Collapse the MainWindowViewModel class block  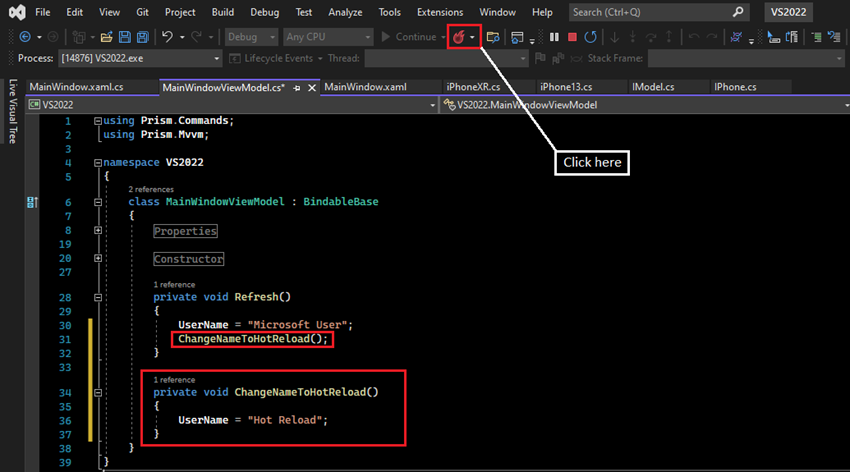click(98, 202)
